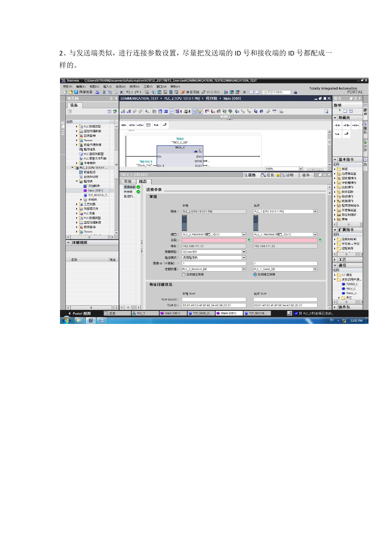
Task: Click the Undo arrow icon in the toolbar
Action: (x=128, y=92)
